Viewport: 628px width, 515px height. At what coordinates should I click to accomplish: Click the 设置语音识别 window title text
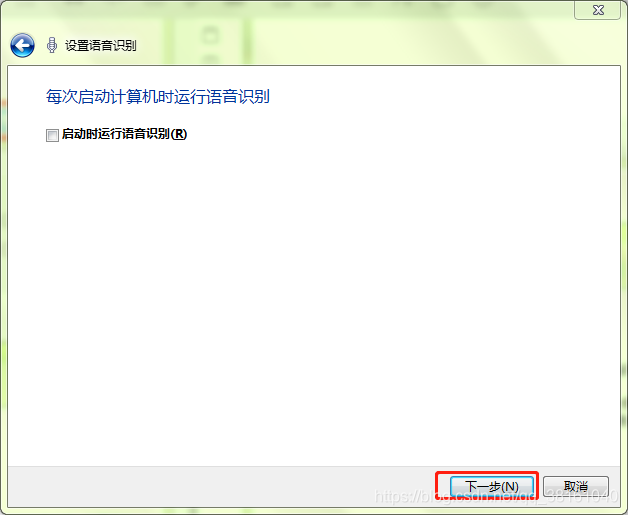(101, 46)
